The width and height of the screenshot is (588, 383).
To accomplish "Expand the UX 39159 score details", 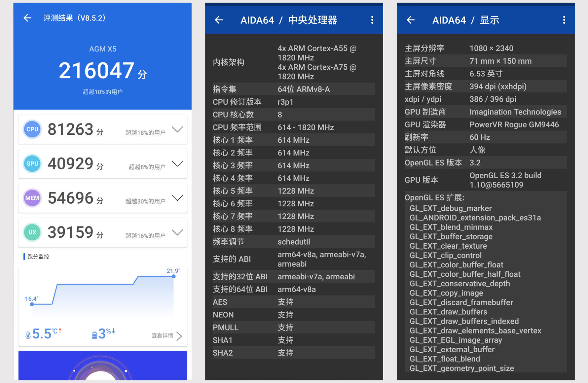I will coord(177,232).
